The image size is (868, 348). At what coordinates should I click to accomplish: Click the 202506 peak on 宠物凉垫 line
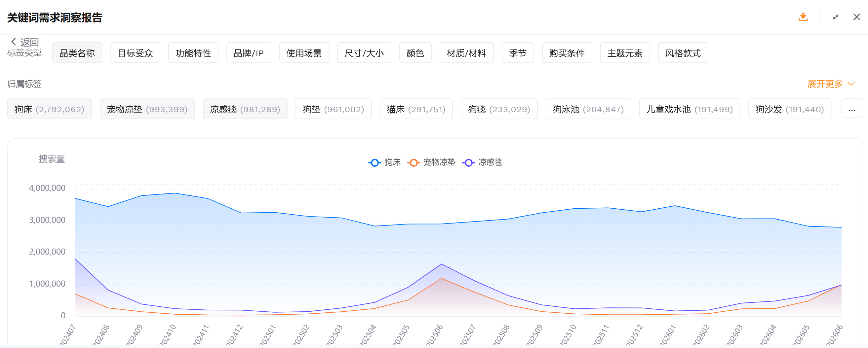coord(441,278)
